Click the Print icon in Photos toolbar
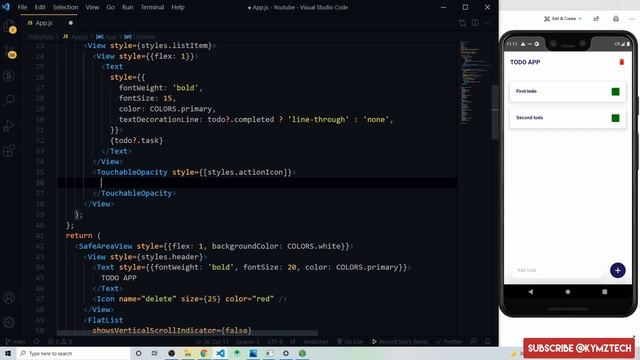This screenshot has height=360, width=640. click(616, 19)
